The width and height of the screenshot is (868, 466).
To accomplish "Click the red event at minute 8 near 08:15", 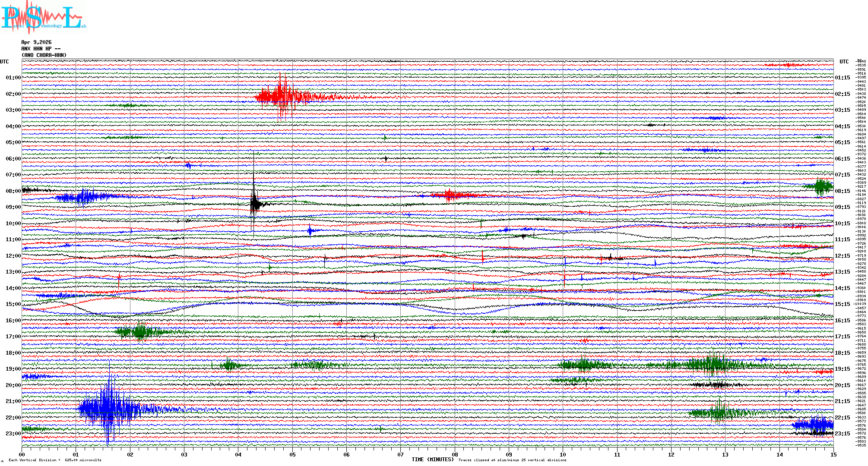I will click(450, 195).
